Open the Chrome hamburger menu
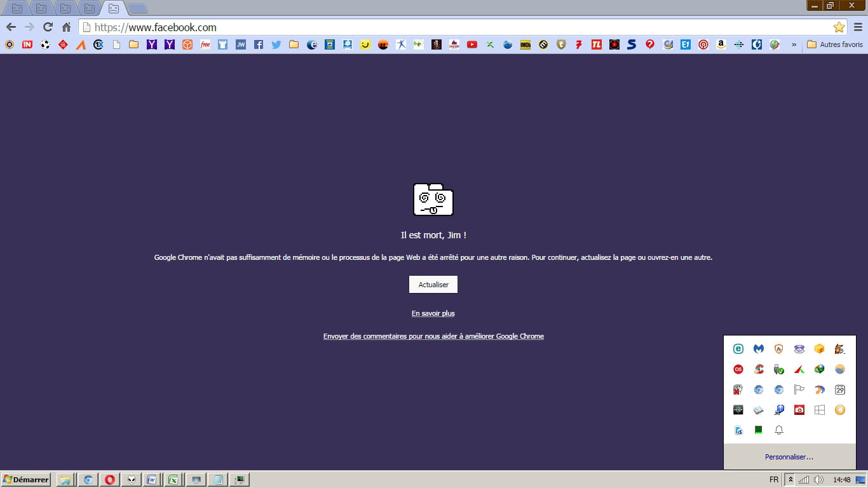868x488 pixels. click(858, 27)
